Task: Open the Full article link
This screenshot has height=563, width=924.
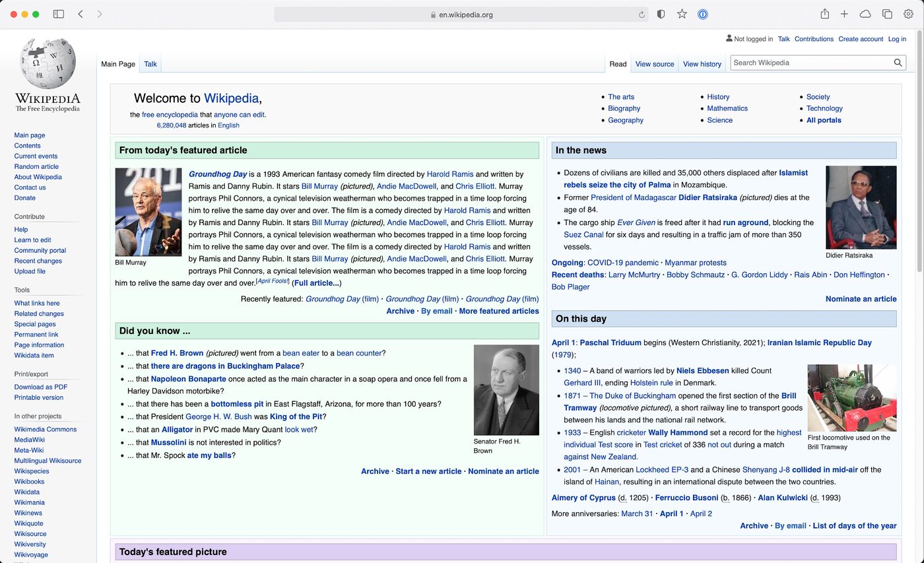Action: tap(317, 283)
